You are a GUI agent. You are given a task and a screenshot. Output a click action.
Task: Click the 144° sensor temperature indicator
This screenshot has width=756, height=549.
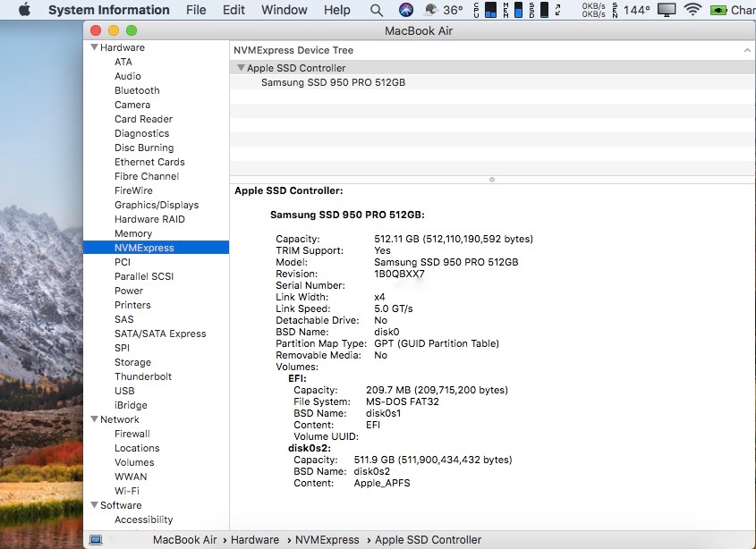click(631, 10)
